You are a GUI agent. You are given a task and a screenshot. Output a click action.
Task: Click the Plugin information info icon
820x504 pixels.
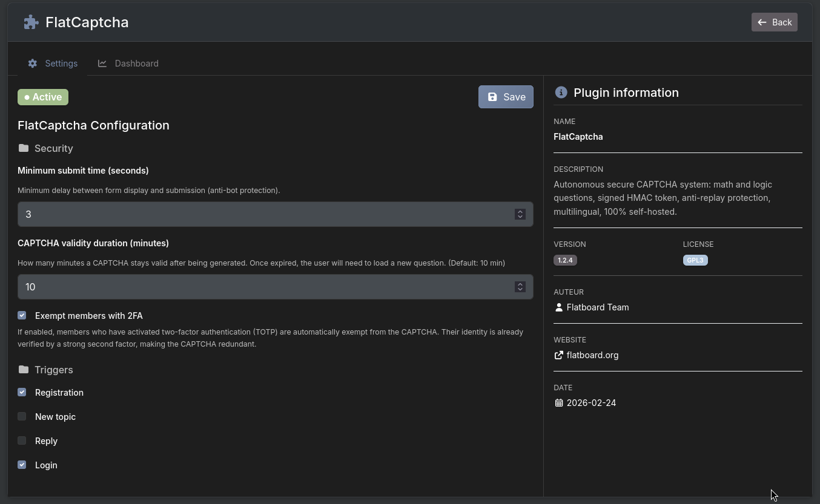(x=561, y=93)
